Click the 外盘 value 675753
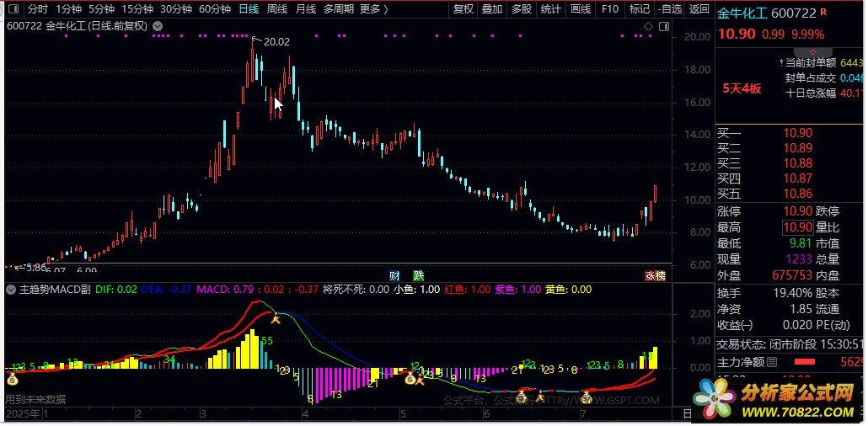The width and height of the screenshot is (868, 426). click(792, 275)
